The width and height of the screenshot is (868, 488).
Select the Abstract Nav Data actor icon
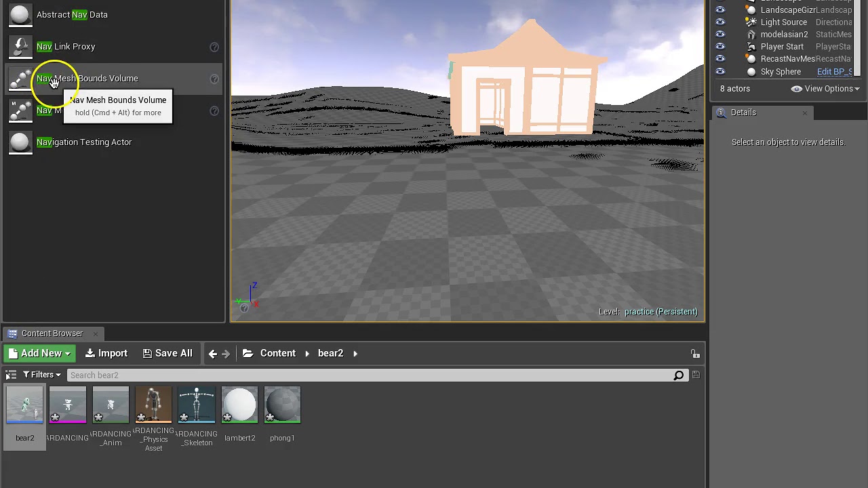(x=20, y=14)
